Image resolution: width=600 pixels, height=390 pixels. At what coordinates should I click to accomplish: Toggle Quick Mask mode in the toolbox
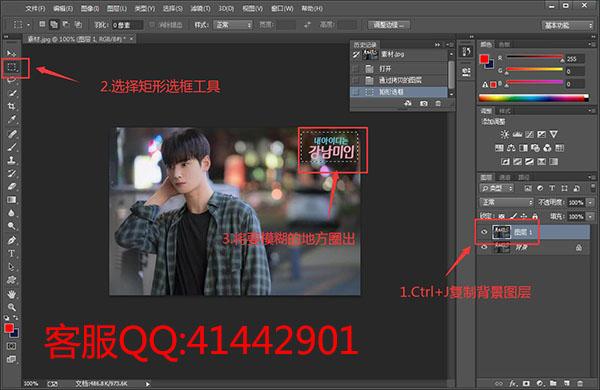click(11, 346)
